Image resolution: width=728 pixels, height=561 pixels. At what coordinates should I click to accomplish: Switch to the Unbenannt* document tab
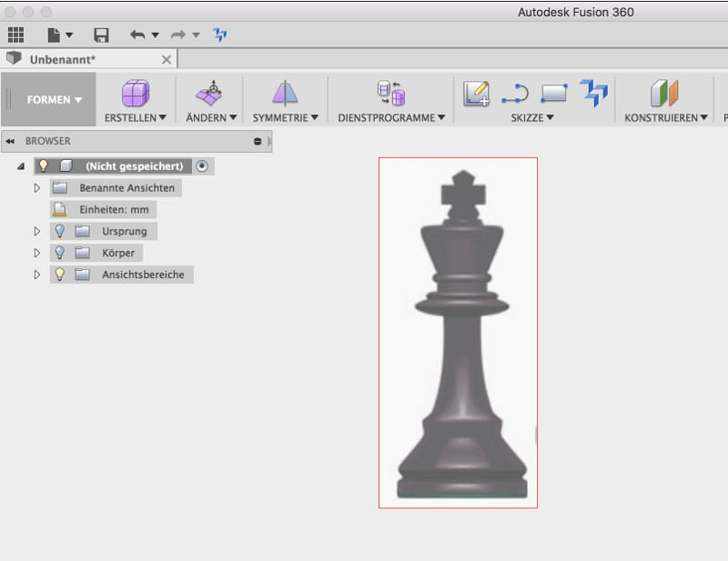point(64,59)
